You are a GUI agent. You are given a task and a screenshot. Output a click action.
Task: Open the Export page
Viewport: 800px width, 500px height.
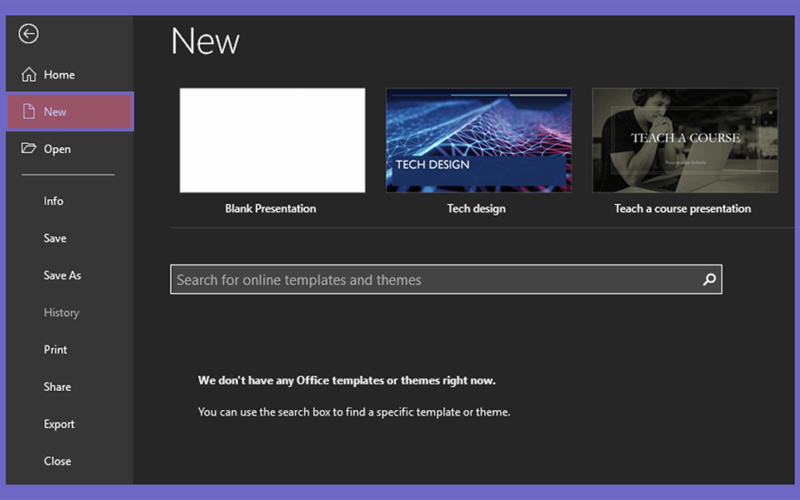(x=59, y=424)
